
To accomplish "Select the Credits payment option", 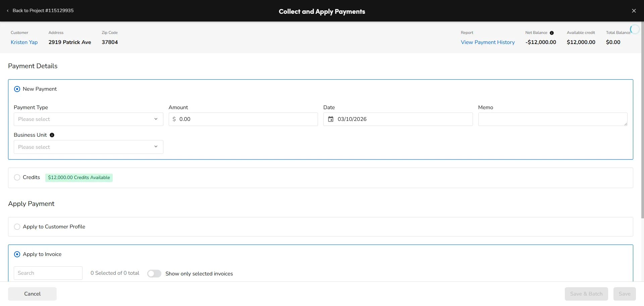I will pyautogui.click(x=17, y=177).
